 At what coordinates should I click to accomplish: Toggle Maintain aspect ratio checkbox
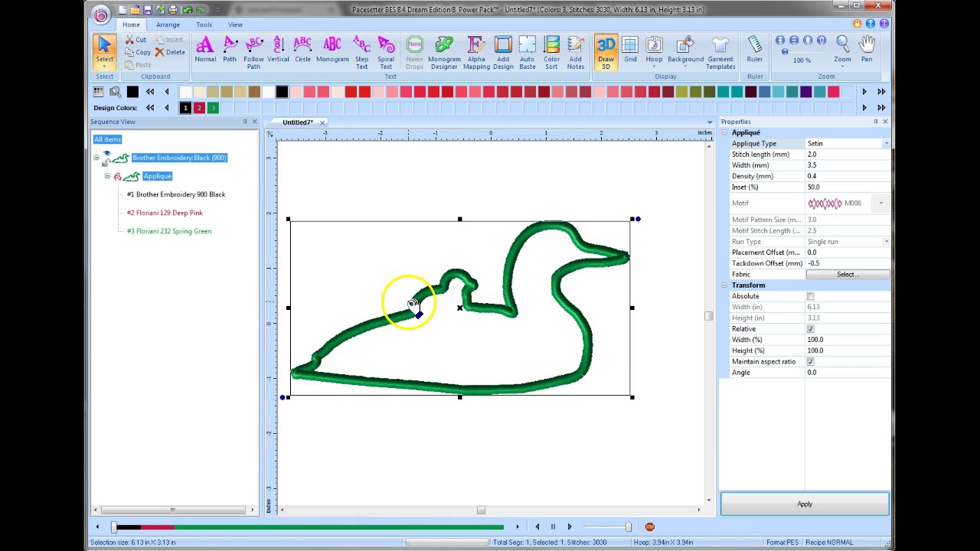pyautogui.click(x=811, y=362)
